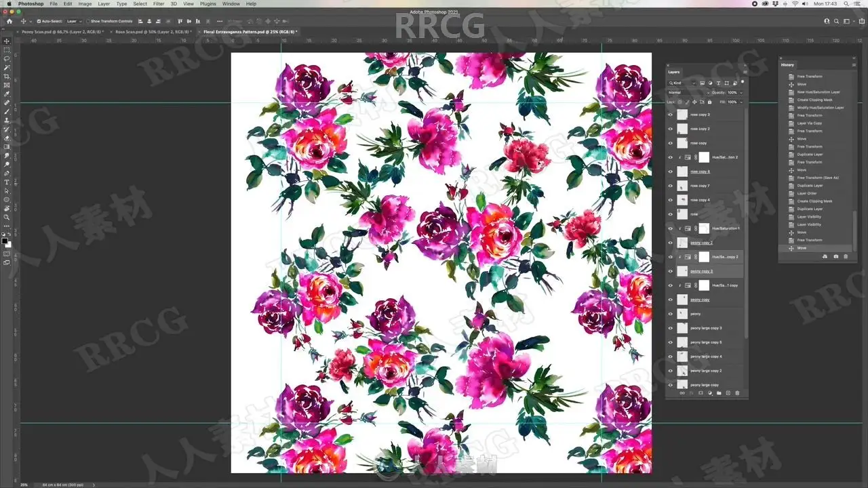Open the History panel menu
This screenshot has height=488, width=868.
[x=854, y=64]
